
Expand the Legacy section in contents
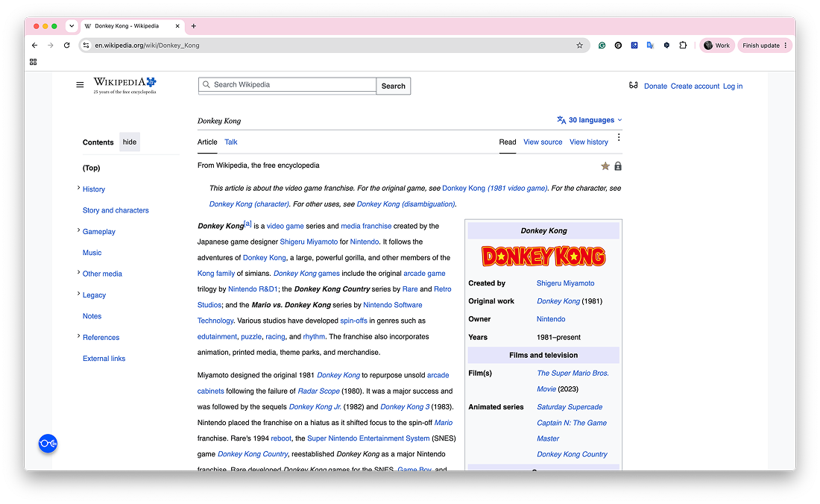pyautogui.click(x=78, y=294)
